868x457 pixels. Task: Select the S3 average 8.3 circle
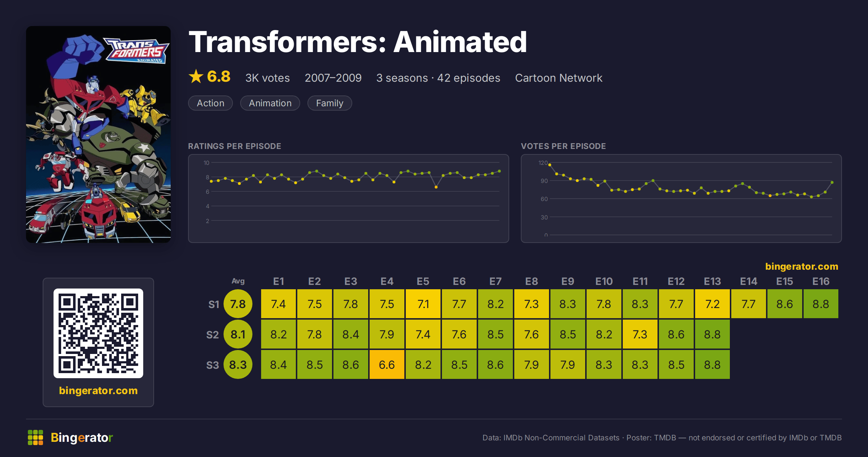pos(238,364)
